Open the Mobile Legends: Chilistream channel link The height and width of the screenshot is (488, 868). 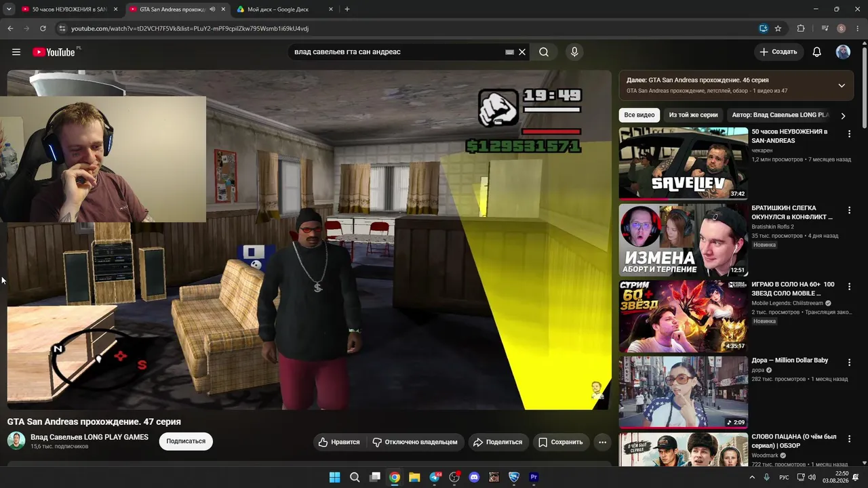click(787, 303)
